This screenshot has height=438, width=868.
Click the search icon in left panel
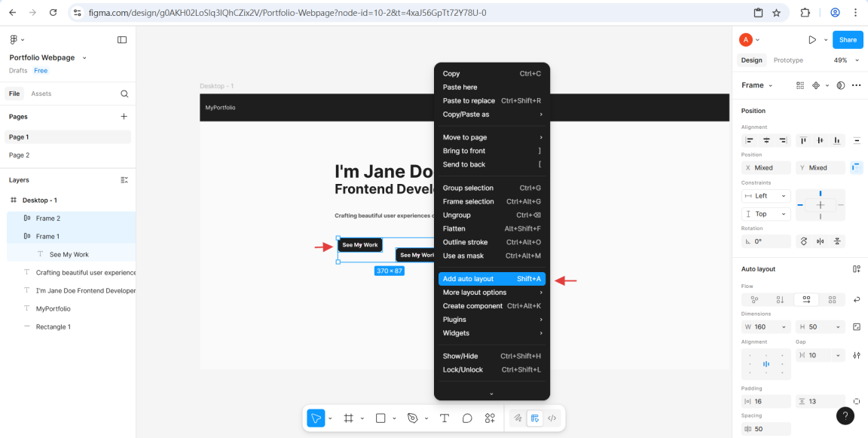pos(124,93)
